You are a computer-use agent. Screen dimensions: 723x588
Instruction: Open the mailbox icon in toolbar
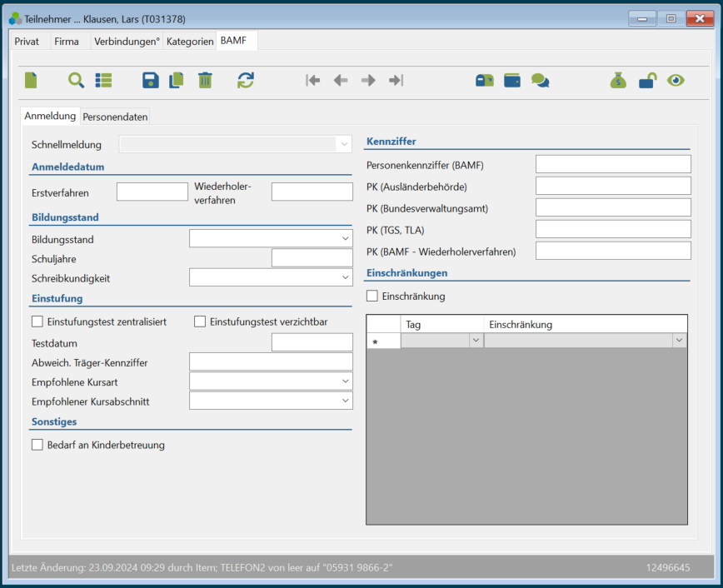tap(485, 81)
